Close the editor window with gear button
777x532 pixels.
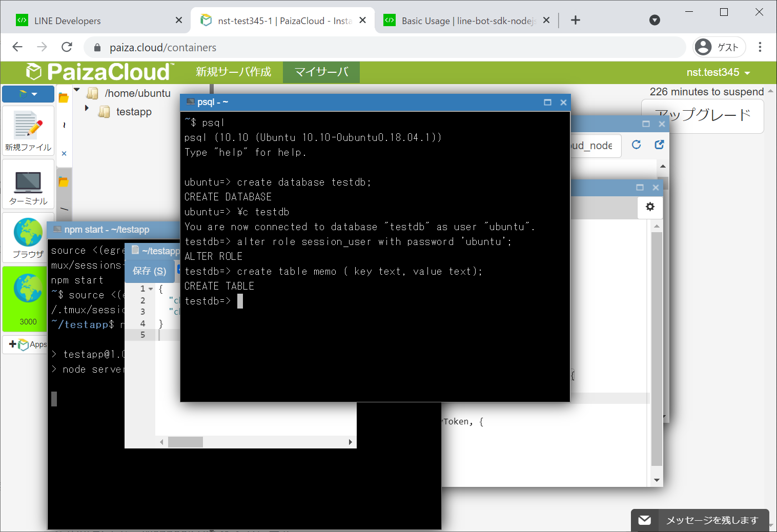[656, 187]
